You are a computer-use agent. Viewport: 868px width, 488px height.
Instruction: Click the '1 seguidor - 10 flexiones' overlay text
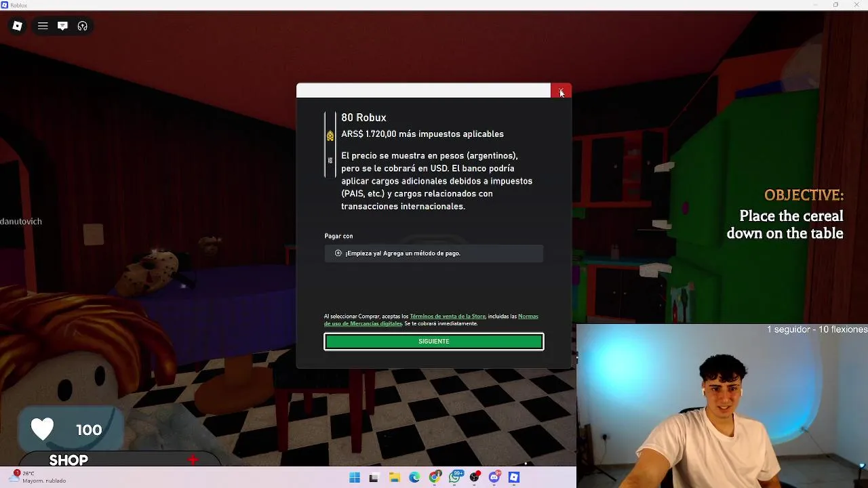817,329
